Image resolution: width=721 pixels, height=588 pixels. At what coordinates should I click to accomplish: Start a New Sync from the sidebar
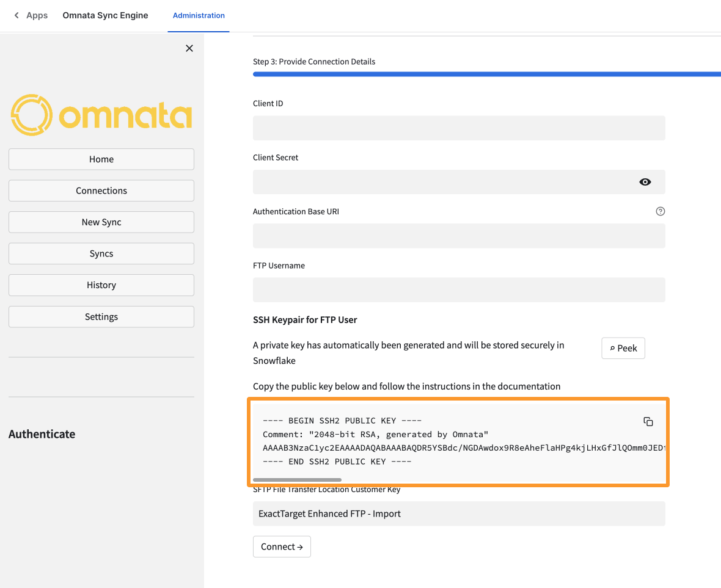[x=101, y=222]
